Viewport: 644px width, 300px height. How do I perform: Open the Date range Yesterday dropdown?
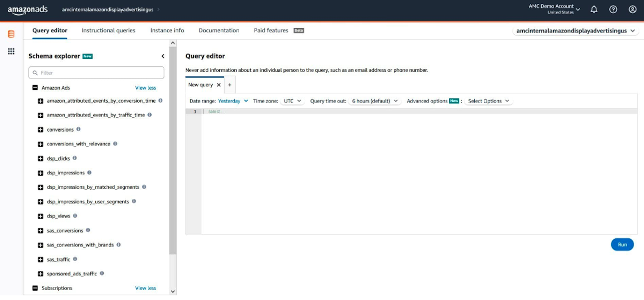click(233, 101)
